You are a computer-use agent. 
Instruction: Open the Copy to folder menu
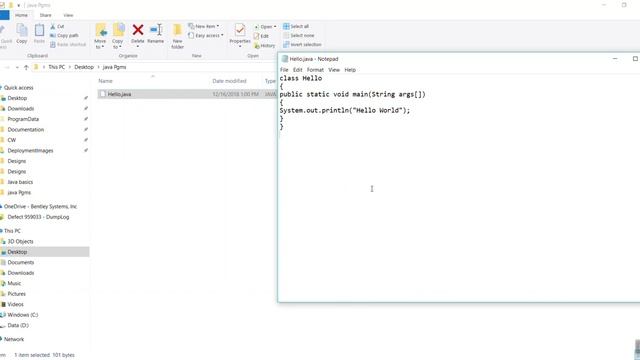click(x=118, y=36)
